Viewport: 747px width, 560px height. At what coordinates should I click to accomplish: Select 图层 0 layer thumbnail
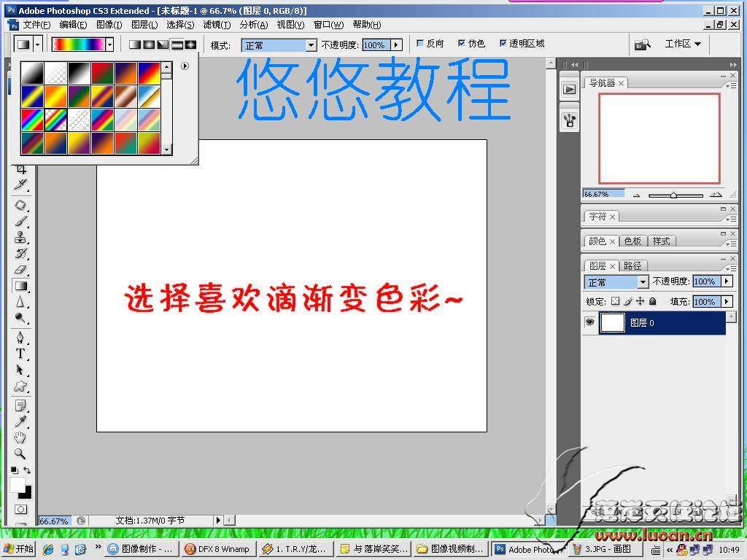point(612,322)
